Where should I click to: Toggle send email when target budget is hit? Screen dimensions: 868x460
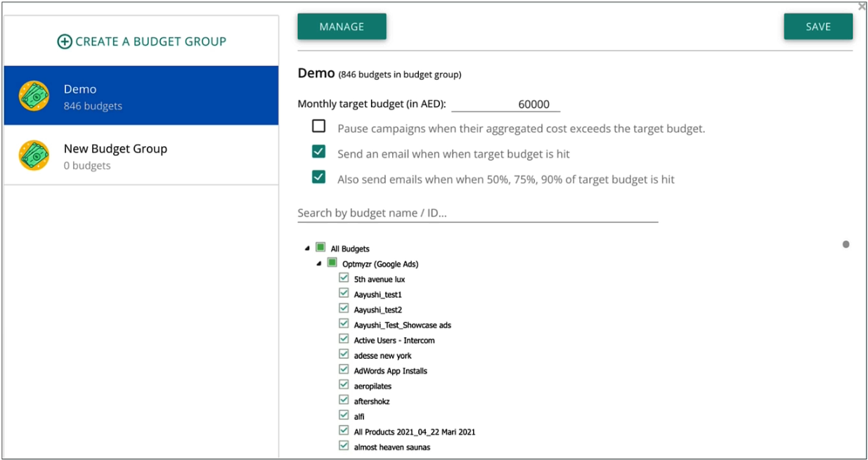coord(319,152)
